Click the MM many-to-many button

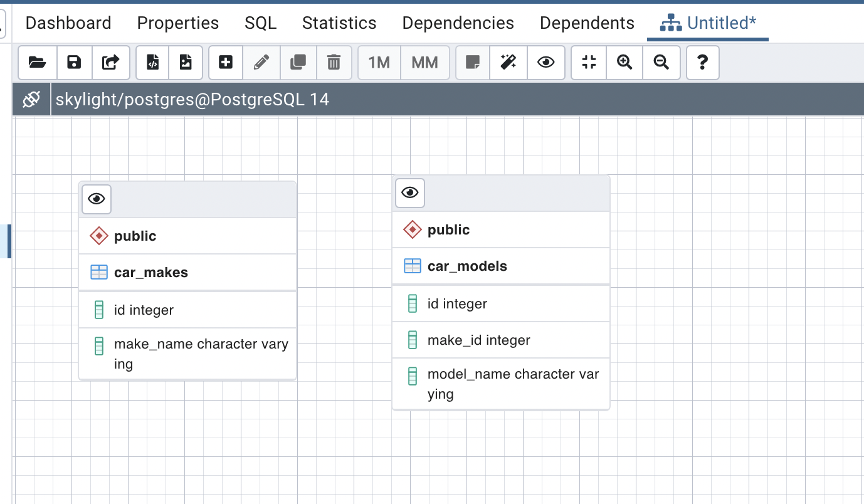[424, 63]
